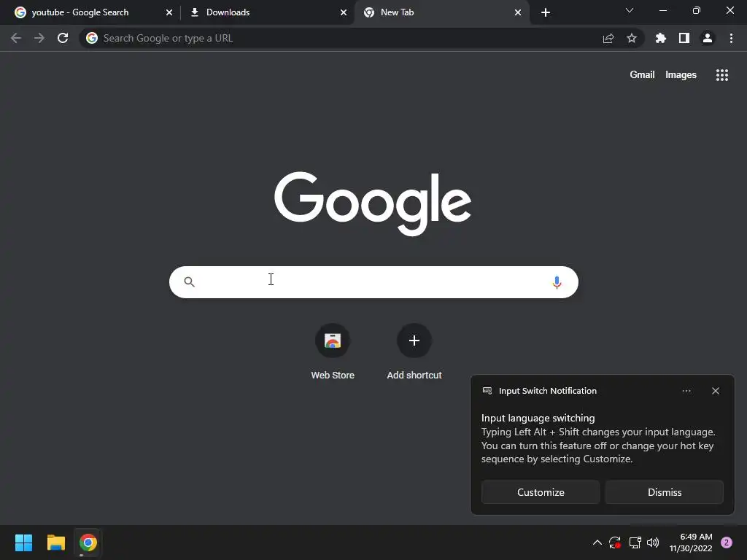
Task: Reload the page with the refresh icon
Action: click(x=63, y=38)
